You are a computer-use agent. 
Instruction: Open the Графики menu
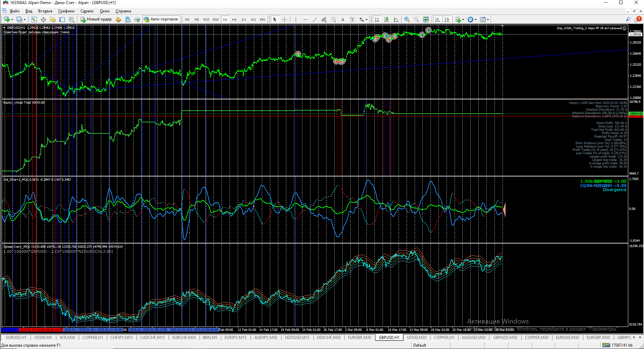(66, 11)
